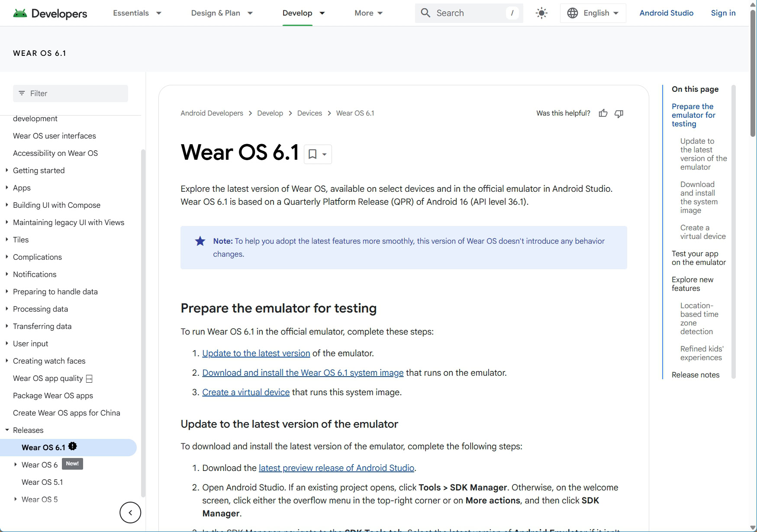Open the bookmark options dropdown arrow
Image resolution: width=757 pixels, height=532 pixels.
324,154
